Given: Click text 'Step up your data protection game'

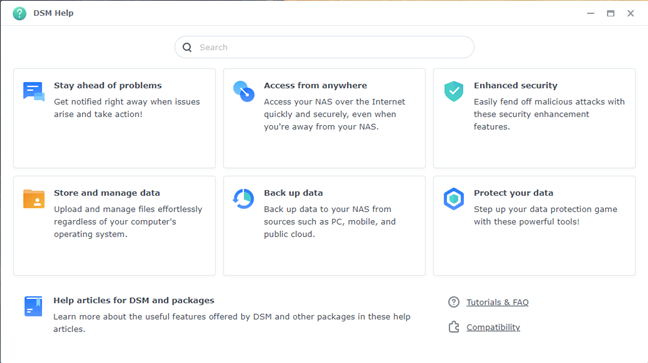Looking at the screenshot, I should pos(546,209).
